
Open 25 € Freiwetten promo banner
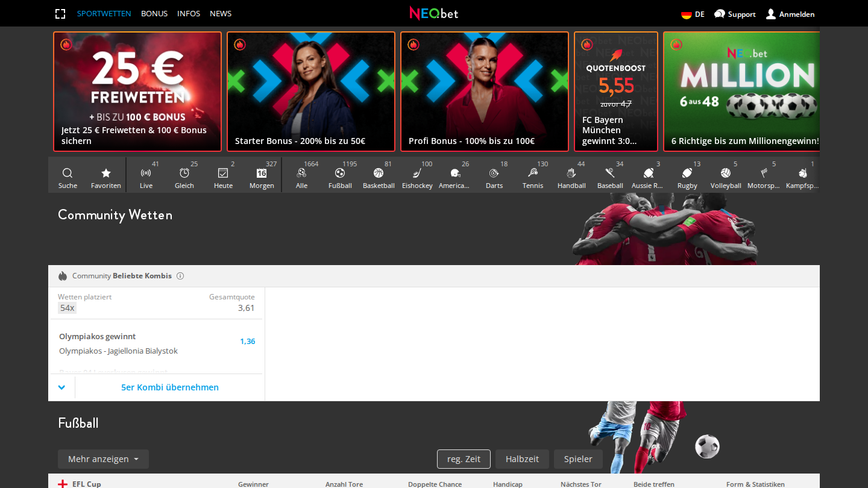[x=137, y=92]
